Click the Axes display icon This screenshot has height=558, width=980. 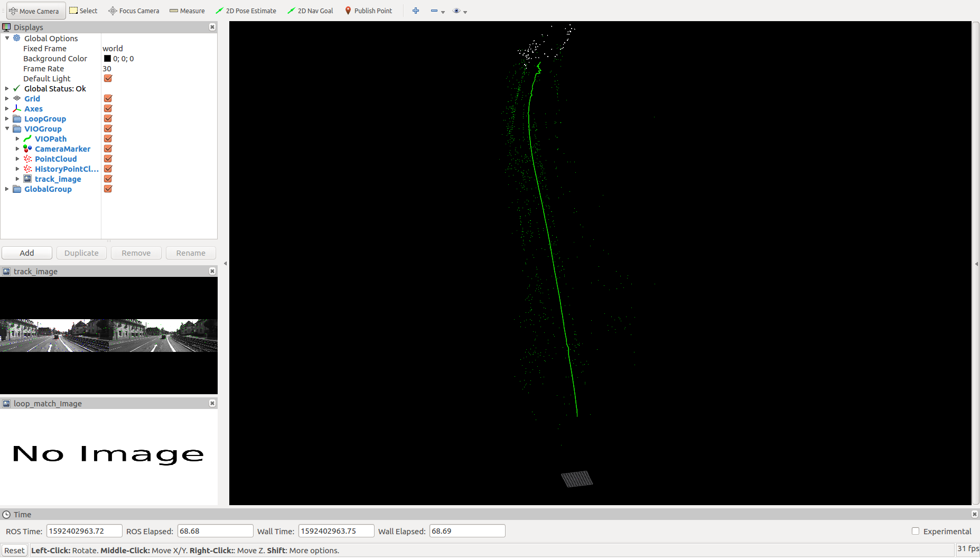point(17,108)
